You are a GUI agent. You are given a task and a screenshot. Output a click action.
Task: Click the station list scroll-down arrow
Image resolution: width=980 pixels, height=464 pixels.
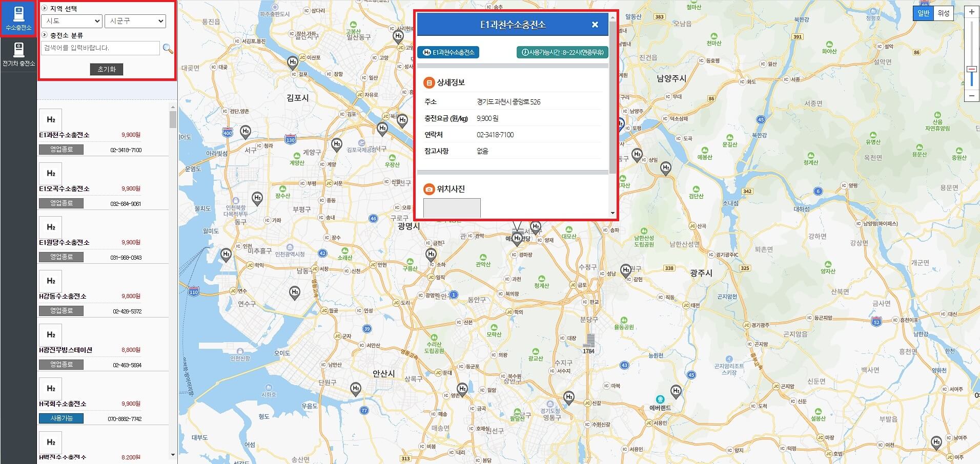(x=173, y=455)
